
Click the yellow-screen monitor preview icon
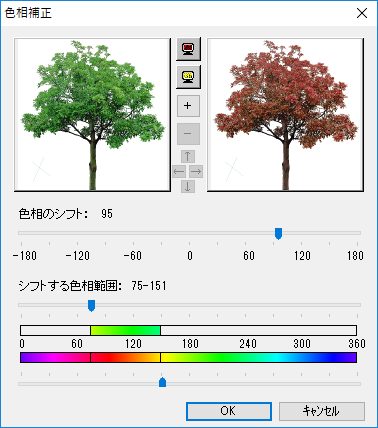pyautogui.click(x=188, y=77)
